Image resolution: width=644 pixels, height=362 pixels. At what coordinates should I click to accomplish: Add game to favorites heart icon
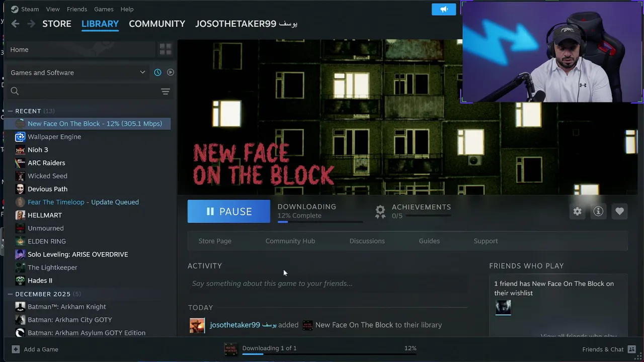coord(619,211)
